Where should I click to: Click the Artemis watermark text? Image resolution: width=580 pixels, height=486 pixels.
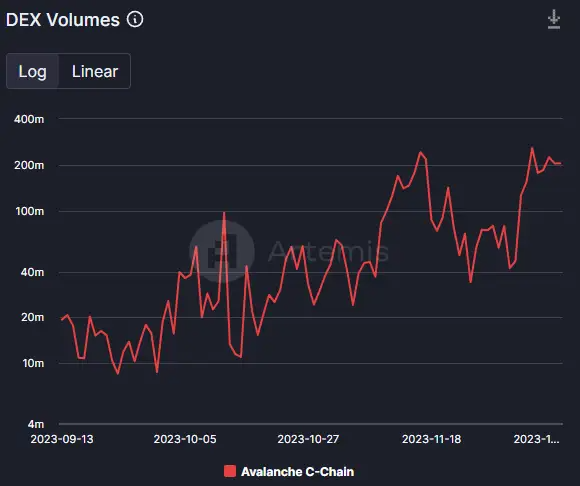(x=328, y=252)
